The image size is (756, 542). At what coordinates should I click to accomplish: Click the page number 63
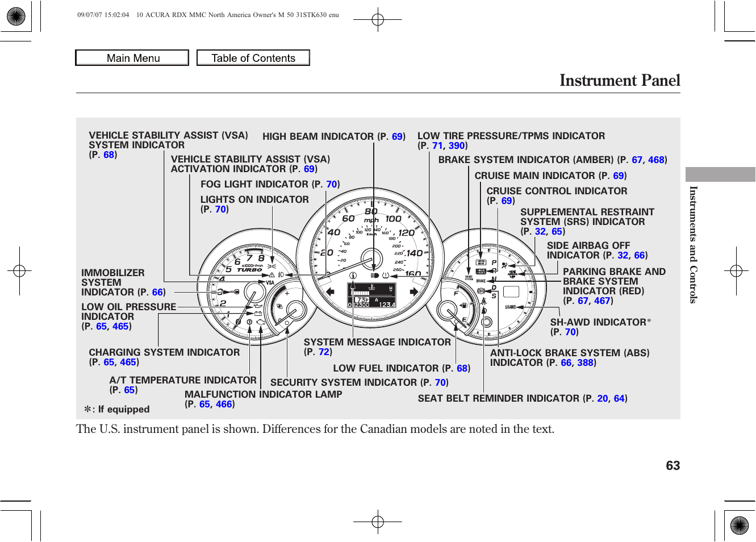click(673, 465)
